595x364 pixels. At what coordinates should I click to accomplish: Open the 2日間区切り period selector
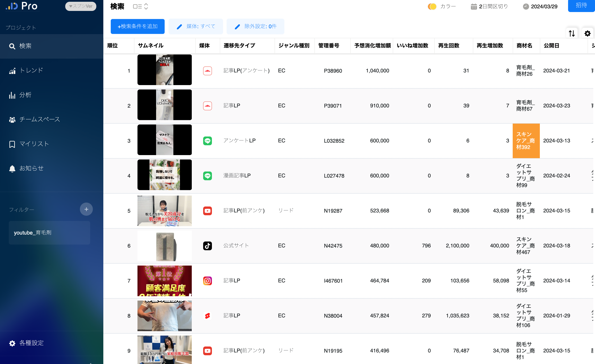tap(489, 7)
